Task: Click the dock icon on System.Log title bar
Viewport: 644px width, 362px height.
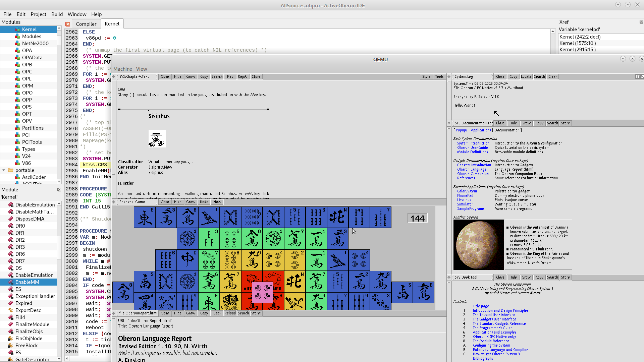Action: (x=449, y=76)
